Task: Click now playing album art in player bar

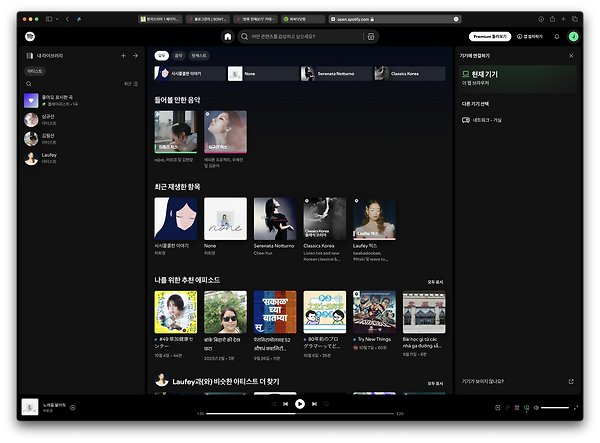Action: [x=30, y=407]
